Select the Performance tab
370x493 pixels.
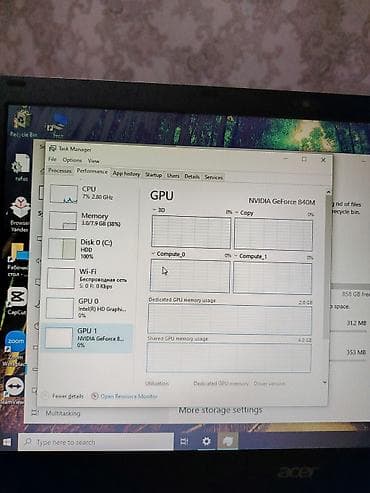pyautogui.click(x=92, y=171)
